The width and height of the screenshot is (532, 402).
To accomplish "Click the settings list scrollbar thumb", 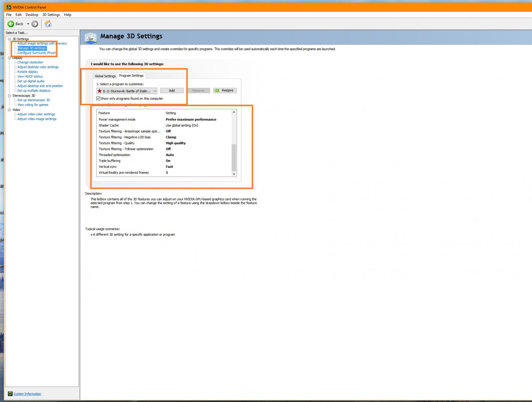I will (x=234, y=157).
